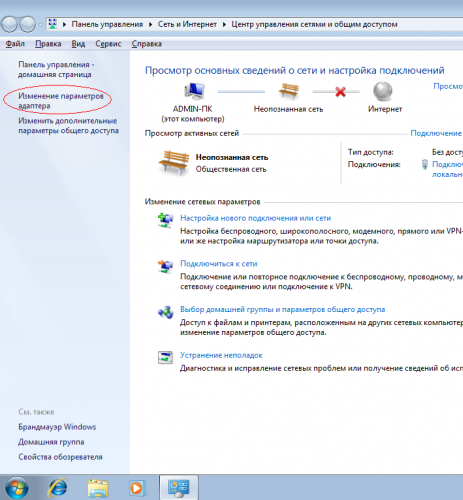Open Internet Explorer from the taskbar

(x=58, y=488)
